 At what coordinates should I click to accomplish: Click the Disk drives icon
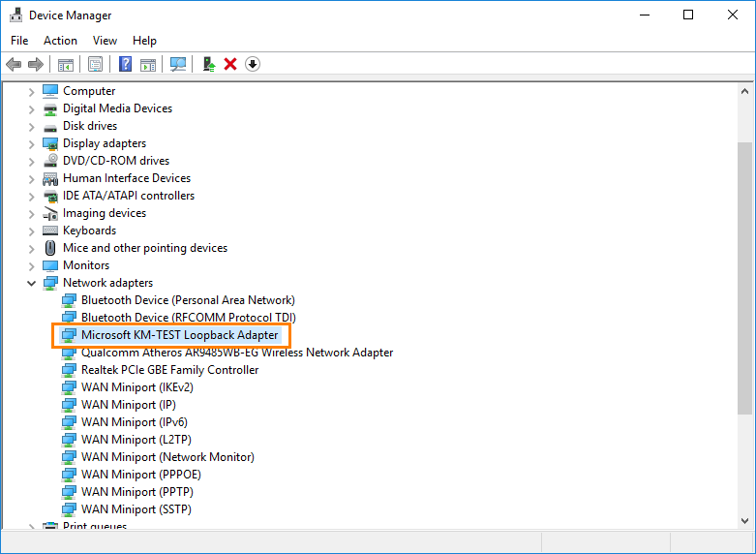[x=50, y=127]
